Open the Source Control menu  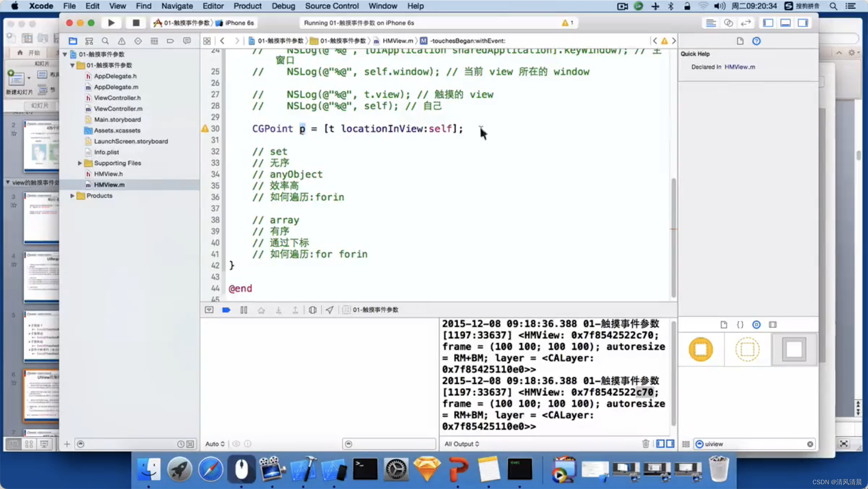pyautogui.click(x=332, y=6)
